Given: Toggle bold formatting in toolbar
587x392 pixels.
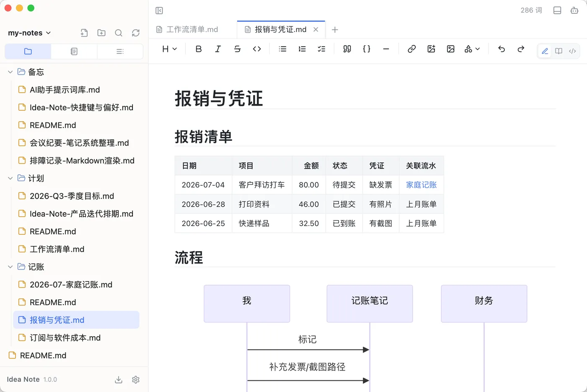Looking at the screenshot, I should coord(199,49).
